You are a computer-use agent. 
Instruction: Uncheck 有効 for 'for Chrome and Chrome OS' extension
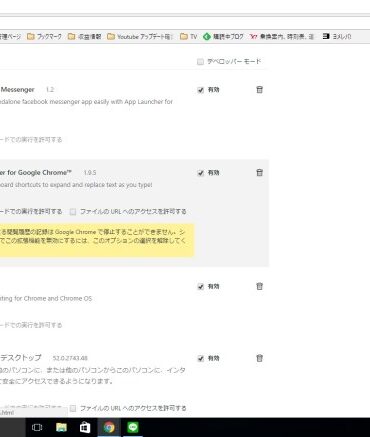point(200,287)
